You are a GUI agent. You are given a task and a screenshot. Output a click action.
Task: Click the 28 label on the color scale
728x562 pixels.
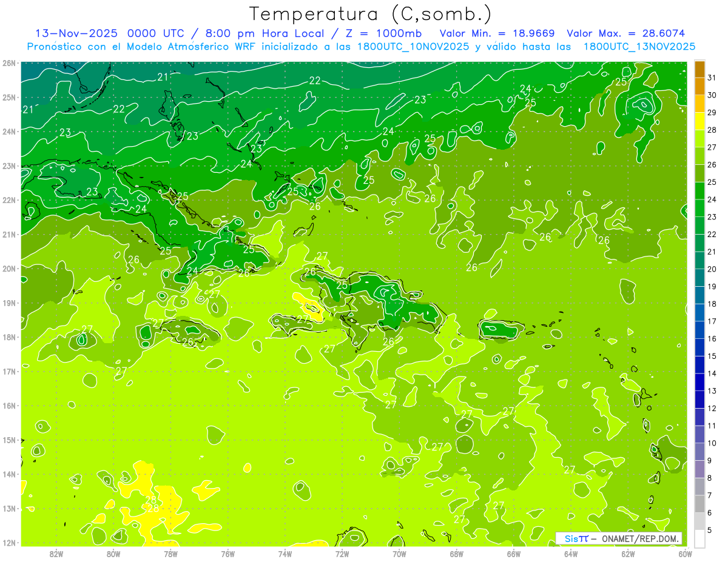[712, 130]
